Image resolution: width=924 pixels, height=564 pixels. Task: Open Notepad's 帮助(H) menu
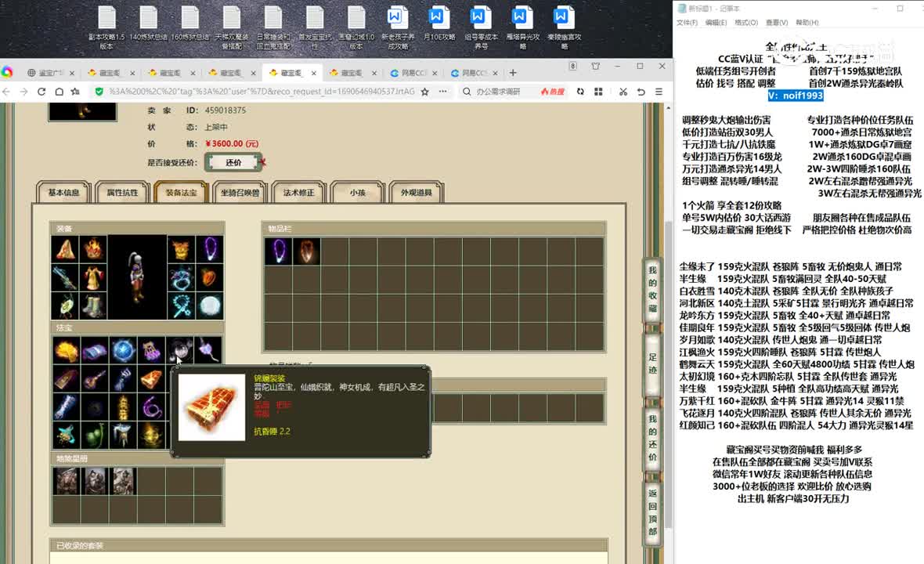[807, 23]
